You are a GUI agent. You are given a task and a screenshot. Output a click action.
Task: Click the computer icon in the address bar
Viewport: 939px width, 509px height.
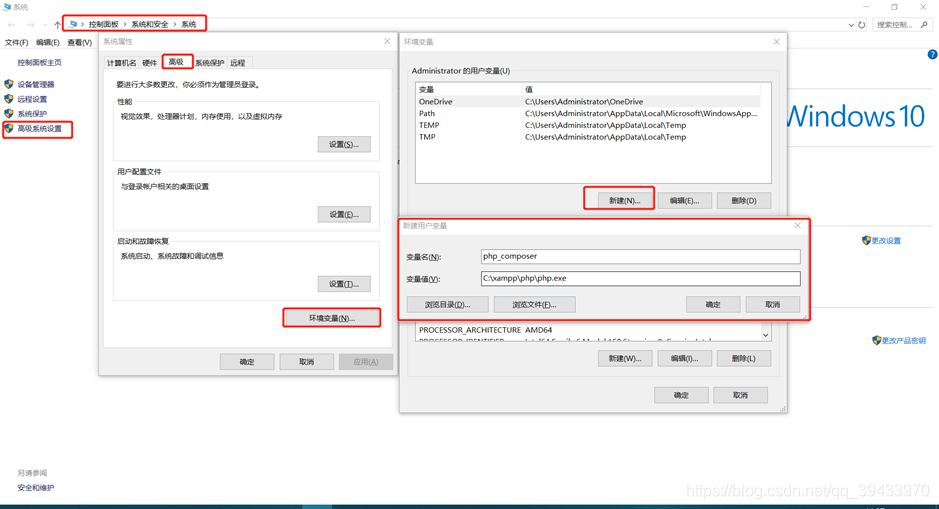coord(73,24)
